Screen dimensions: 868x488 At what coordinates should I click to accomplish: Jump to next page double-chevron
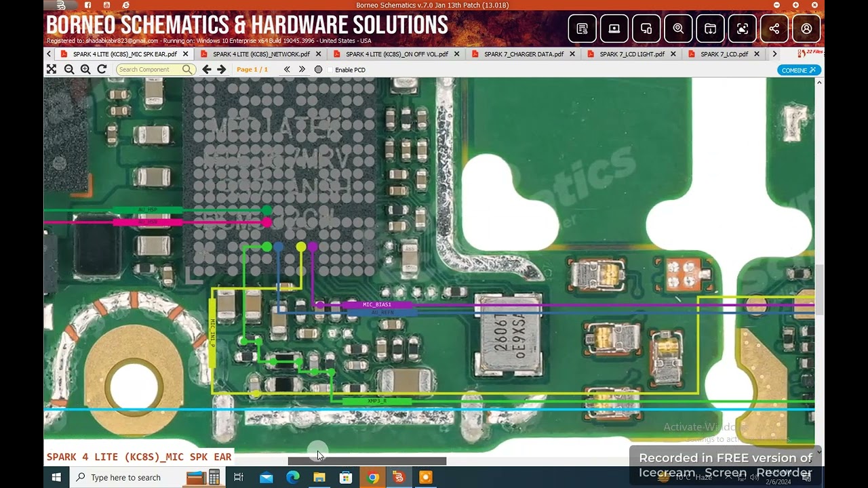click(x=302, y=69)
